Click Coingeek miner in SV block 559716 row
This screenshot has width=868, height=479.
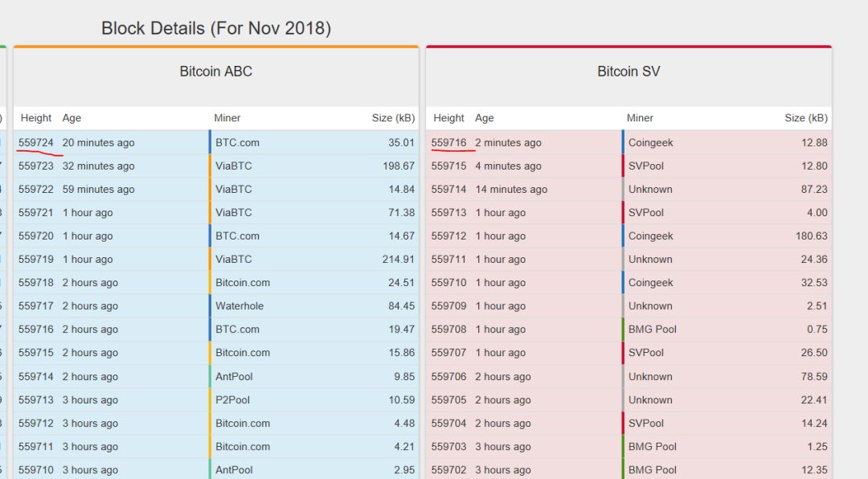tap(651, 142)
